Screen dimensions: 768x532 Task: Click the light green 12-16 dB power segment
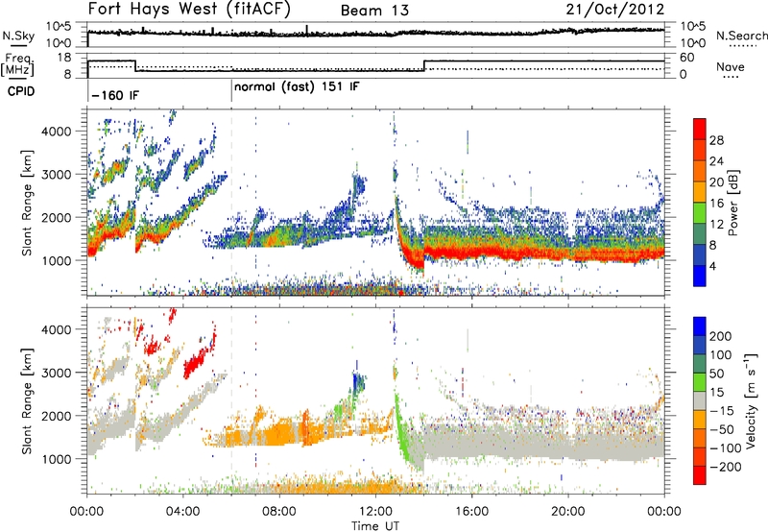coord(700,212)
